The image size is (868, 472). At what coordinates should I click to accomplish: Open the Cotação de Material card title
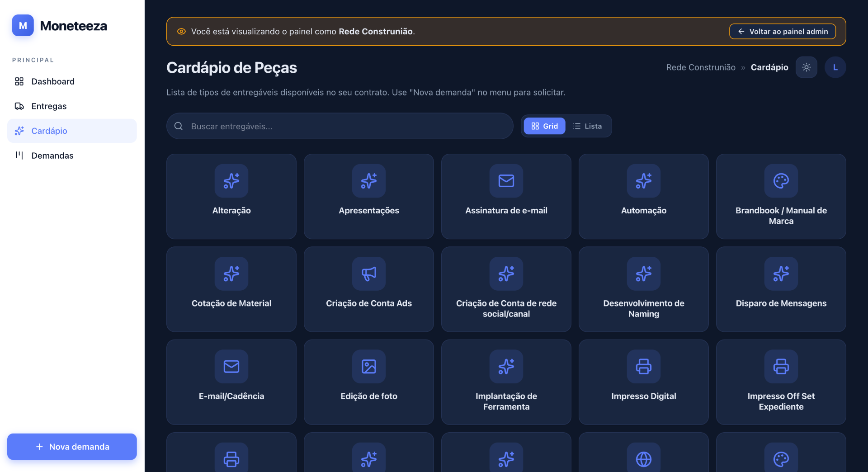pyautogui.click(x=231, y=303)
